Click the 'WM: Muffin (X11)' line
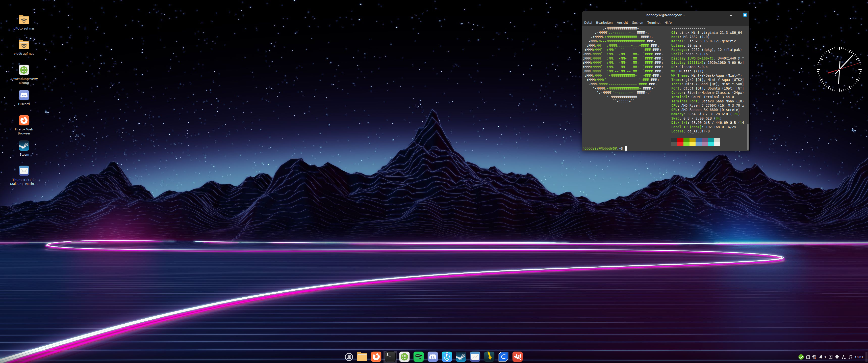 point(687,71)
